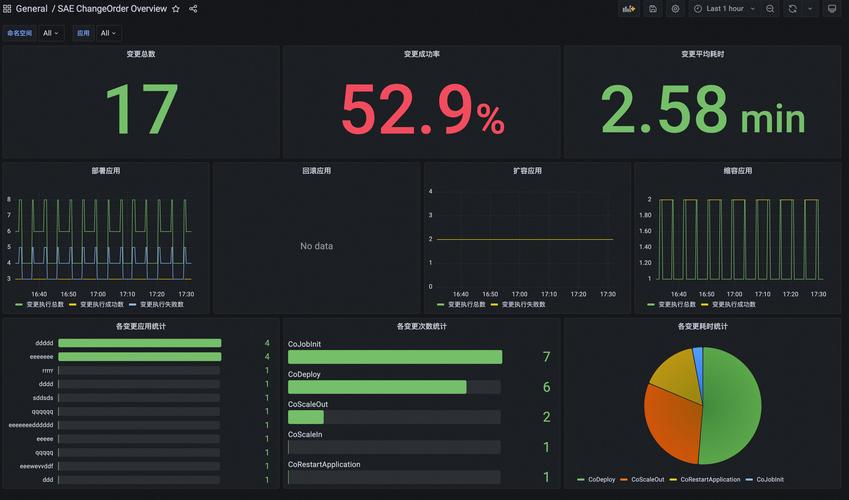Open 变更总数 panel title menu
Screen dimensions: 849x500
pyautogui.click(x=141, y=54)
